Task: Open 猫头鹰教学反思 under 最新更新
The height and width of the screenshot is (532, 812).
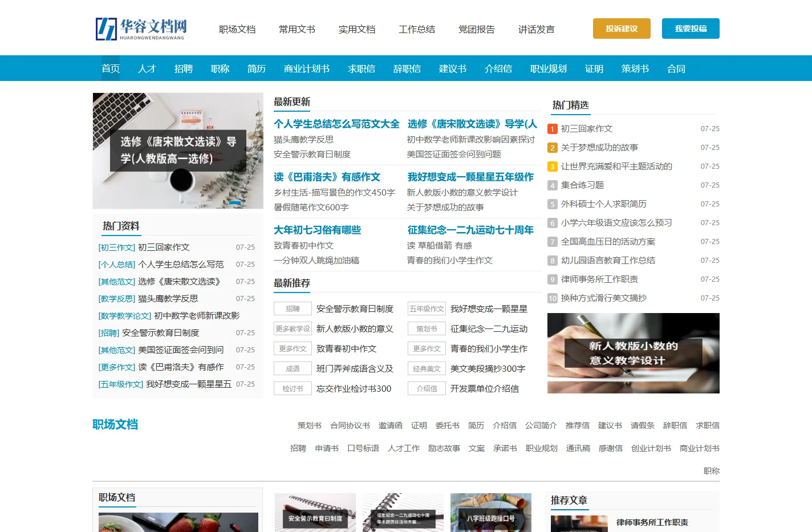Action: pyautogui.click(x=303, y=139)
